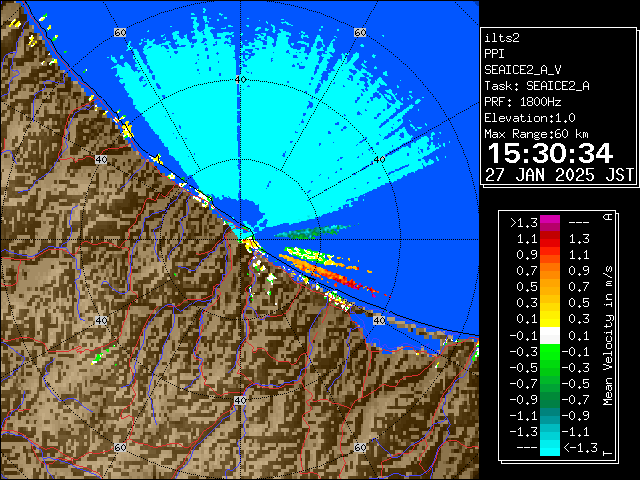Click the "<-1.3" legend label
The image size is (640, 480).
[580, 448]
